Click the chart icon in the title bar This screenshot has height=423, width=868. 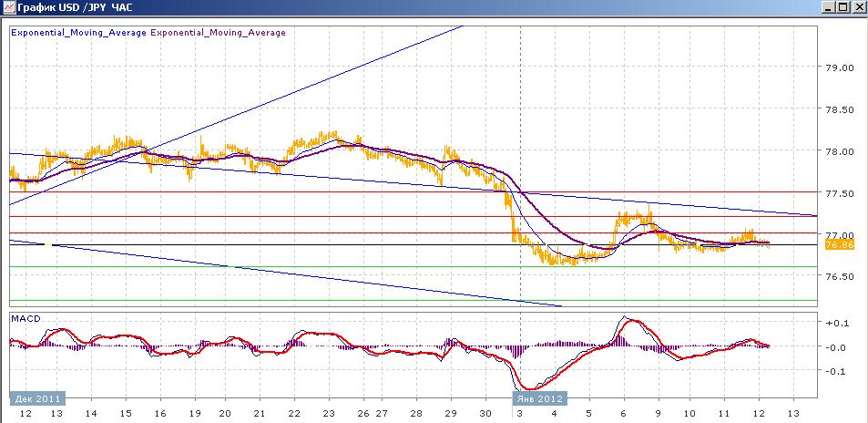tap(9, 8)
